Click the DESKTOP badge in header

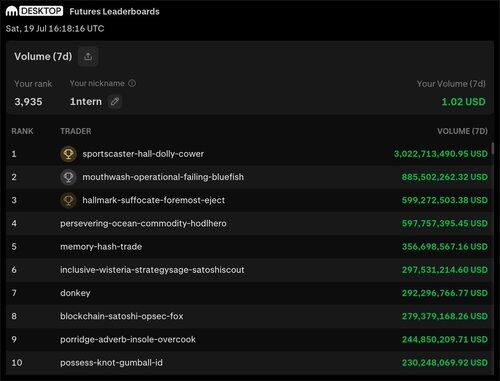click(x=41, y=11)
